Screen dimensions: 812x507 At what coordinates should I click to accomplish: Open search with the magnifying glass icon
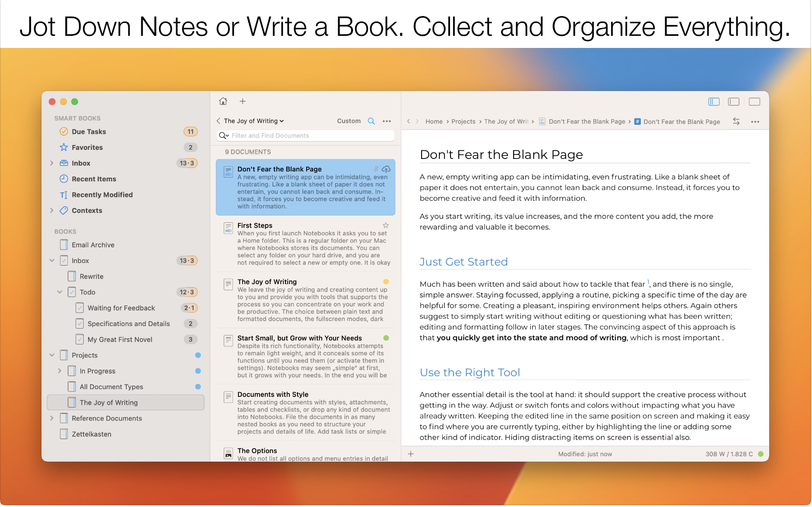(x=371, y=121)
